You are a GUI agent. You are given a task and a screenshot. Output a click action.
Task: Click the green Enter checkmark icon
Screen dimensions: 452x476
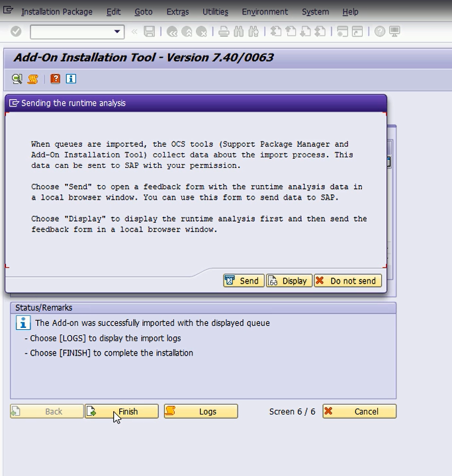point(16,32)
